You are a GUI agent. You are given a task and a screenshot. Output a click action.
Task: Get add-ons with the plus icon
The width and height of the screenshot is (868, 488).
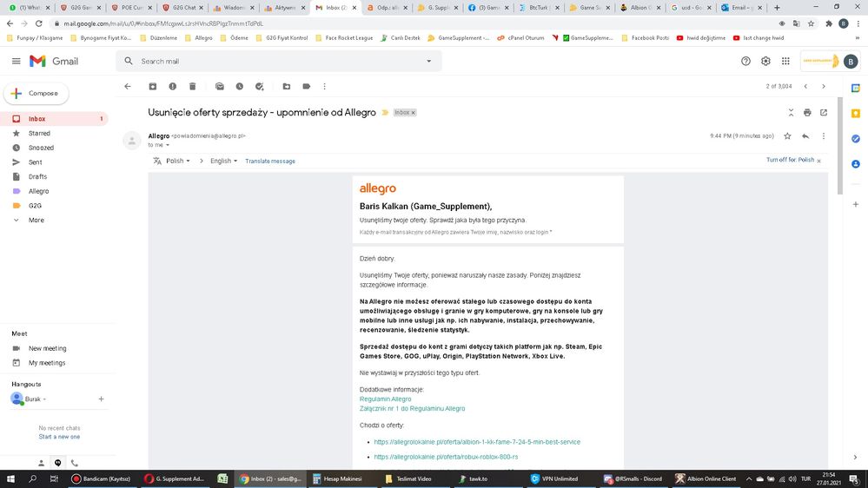(856, 204)
